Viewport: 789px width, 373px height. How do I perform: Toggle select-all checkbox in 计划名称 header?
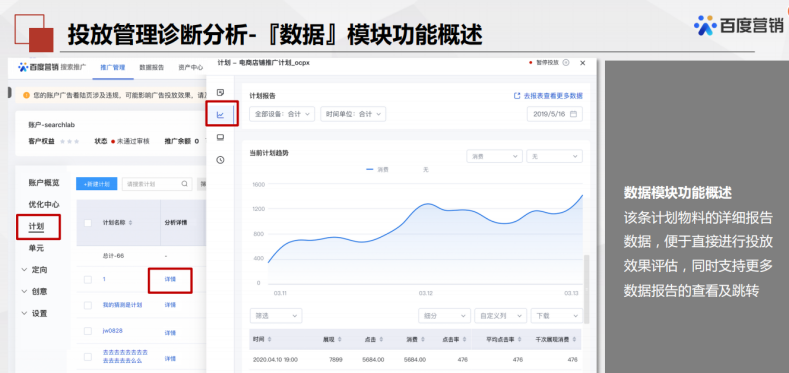88,222
